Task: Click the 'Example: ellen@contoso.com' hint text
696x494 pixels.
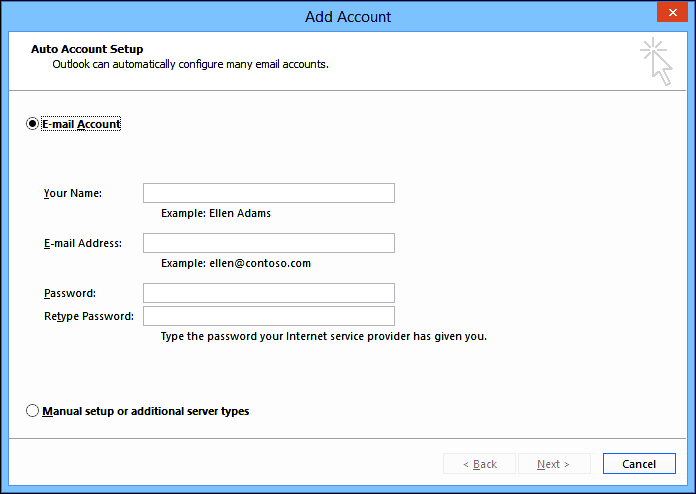Action: pyautogui.click(x=236, y=263)
